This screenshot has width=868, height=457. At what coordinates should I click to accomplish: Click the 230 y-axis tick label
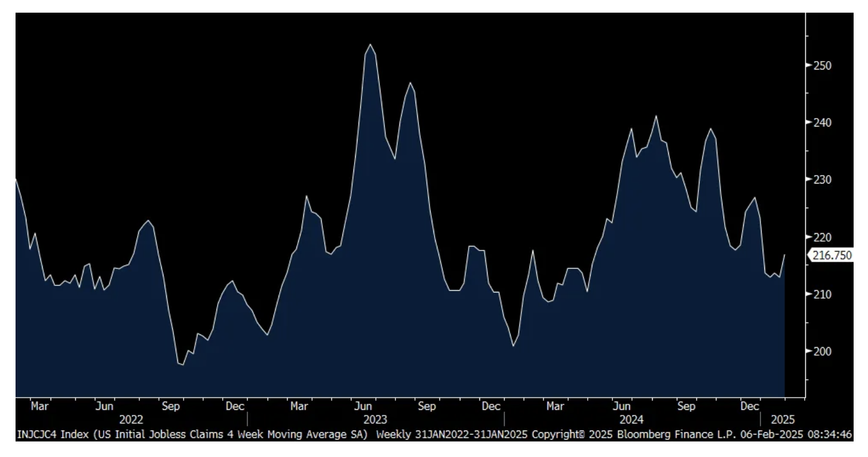[823, 180]
